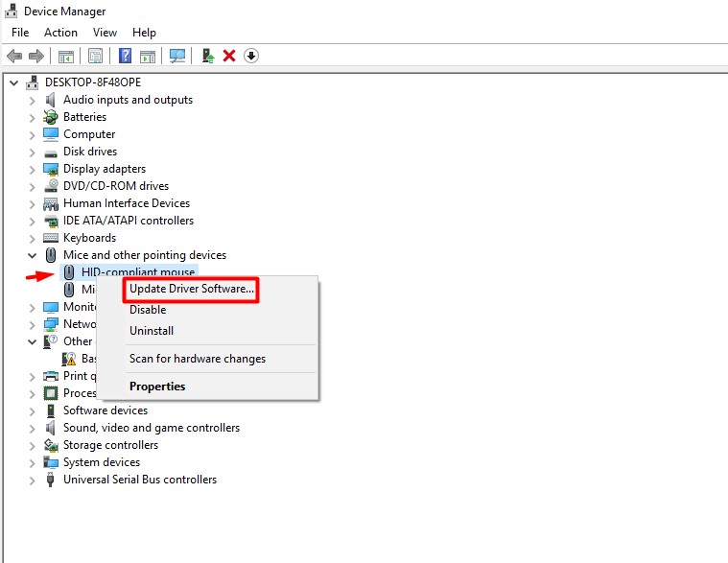Image resolution: width=728 pixels, height=563 pixels.
Task: Expand the Display adapters chevron
Action: point(32,170)
